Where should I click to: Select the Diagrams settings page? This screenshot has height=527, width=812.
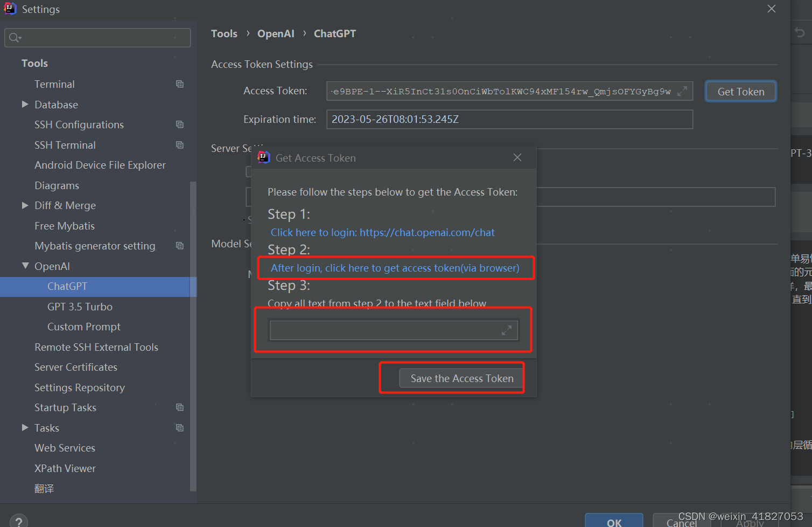pos(57,185)
